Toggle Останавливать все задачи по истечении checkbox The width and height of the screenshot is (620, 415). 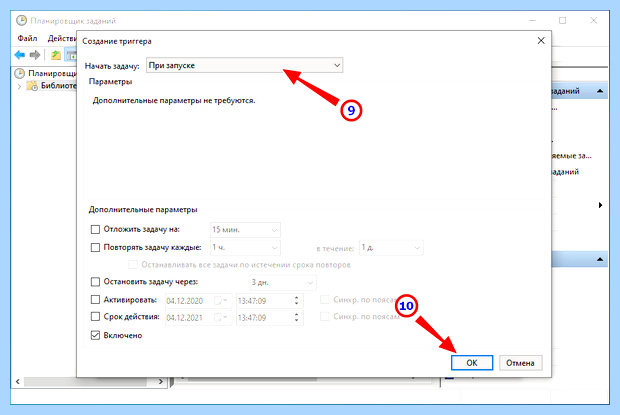(133, 264)
